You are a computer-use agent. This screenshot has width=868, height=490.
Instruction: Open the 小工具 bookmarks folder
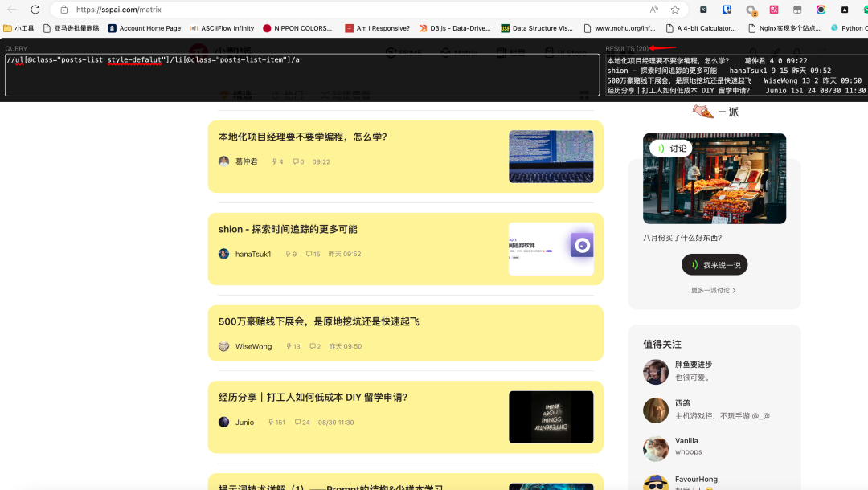click(18, 28)
